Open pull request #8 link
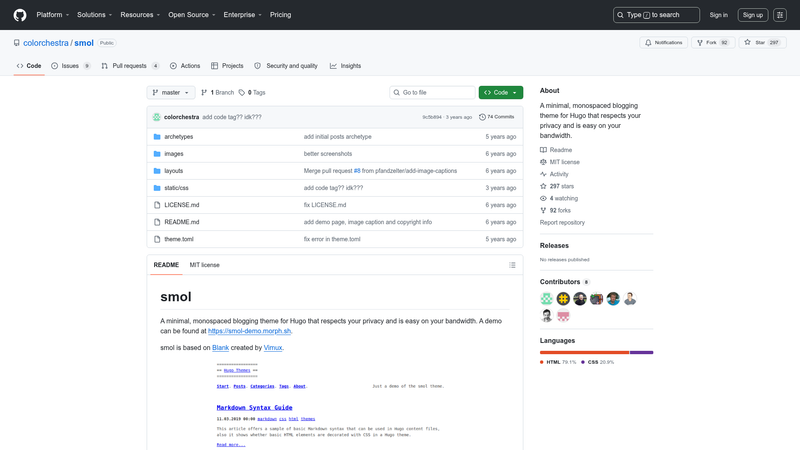 pos(357,171)
